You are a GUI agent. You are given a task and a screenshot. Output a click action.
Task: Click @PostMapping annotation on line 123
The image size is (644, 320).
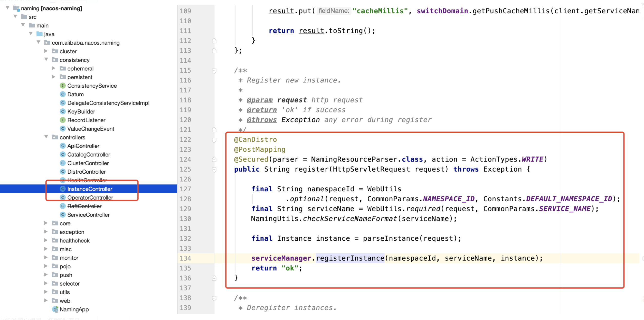260,149
